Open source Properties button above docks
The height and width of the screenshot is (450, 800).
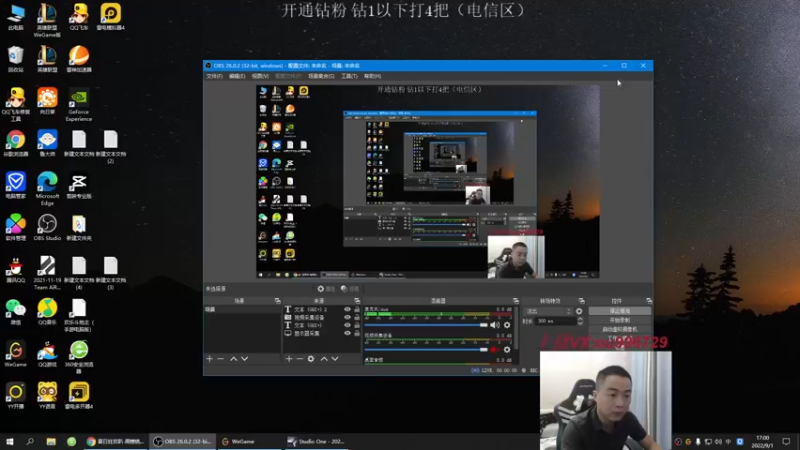(326, 289)
